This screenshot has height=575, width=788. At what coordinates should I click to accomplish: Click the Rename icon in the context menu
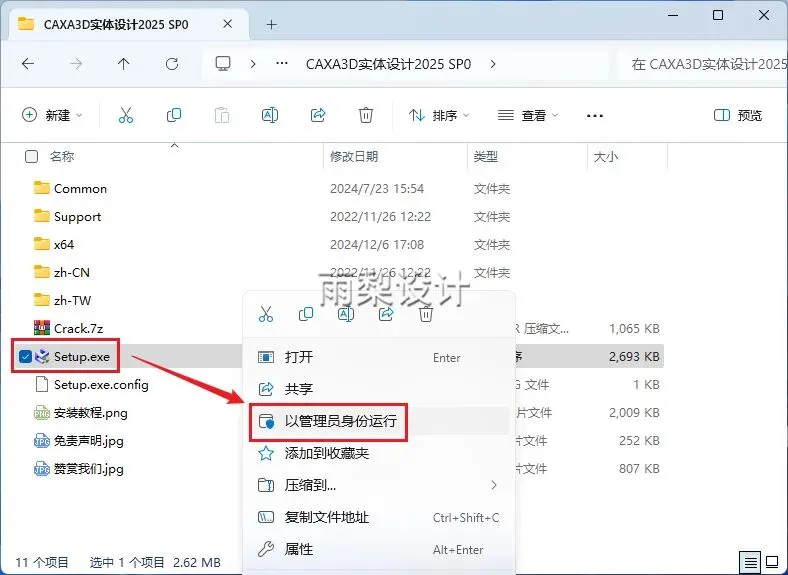[x=346, y=314]
